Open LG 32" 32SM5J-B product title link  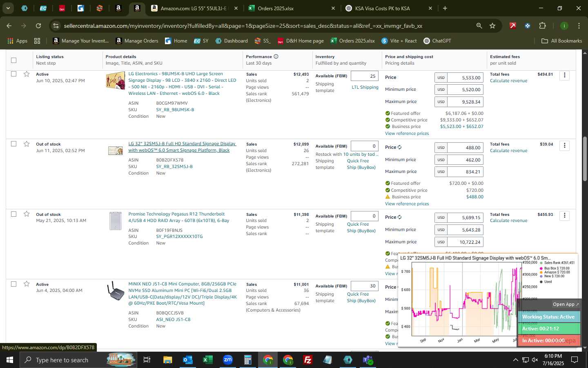[x=182, y=147]
